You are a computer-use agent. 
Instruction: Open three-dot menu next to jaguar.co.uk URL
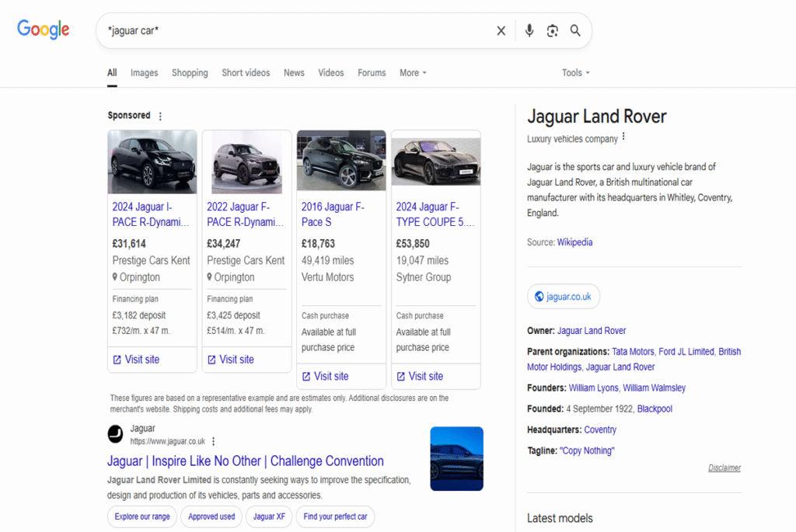[214, 441]
